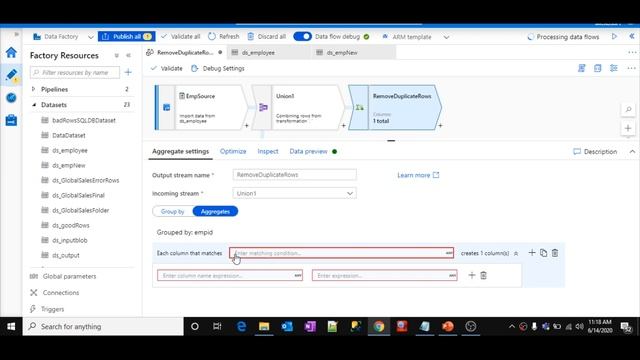This screenshot has width=640, height=360.
Task: Select ds_goodRows dataset in the tree
Action: (71, 225)
